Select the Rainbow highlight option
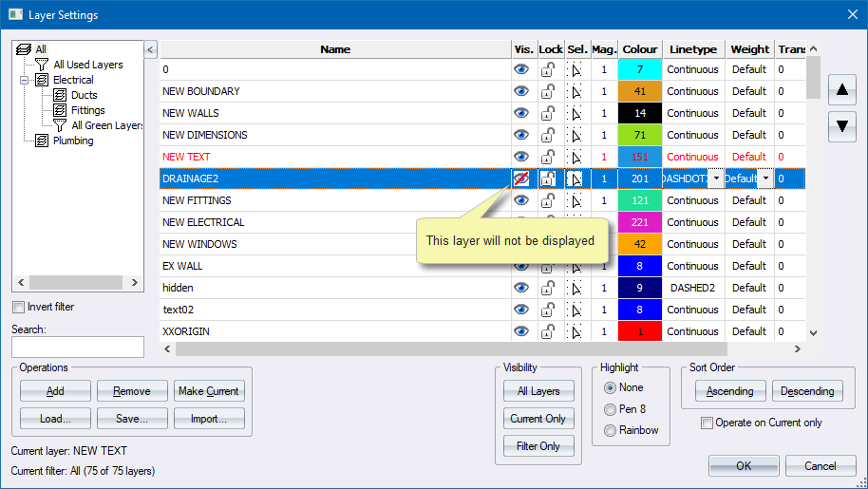Screen dimensions: 868x489 tap(610, 429)
